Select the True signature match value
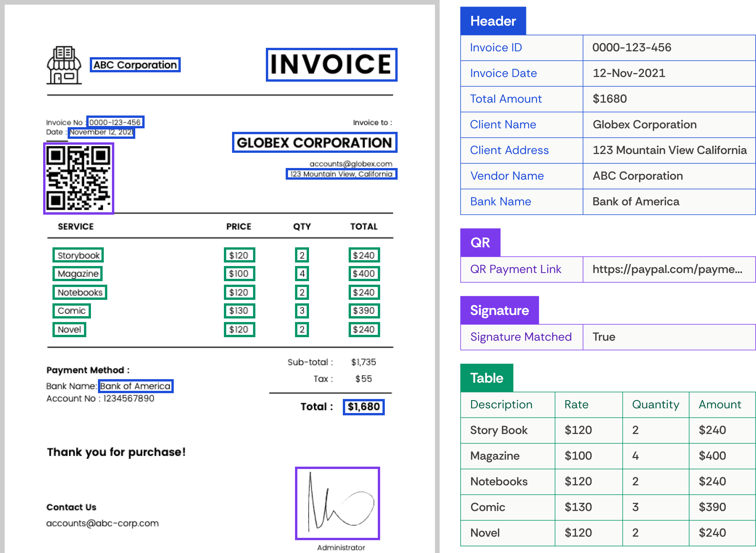 [x=604, y=337]
